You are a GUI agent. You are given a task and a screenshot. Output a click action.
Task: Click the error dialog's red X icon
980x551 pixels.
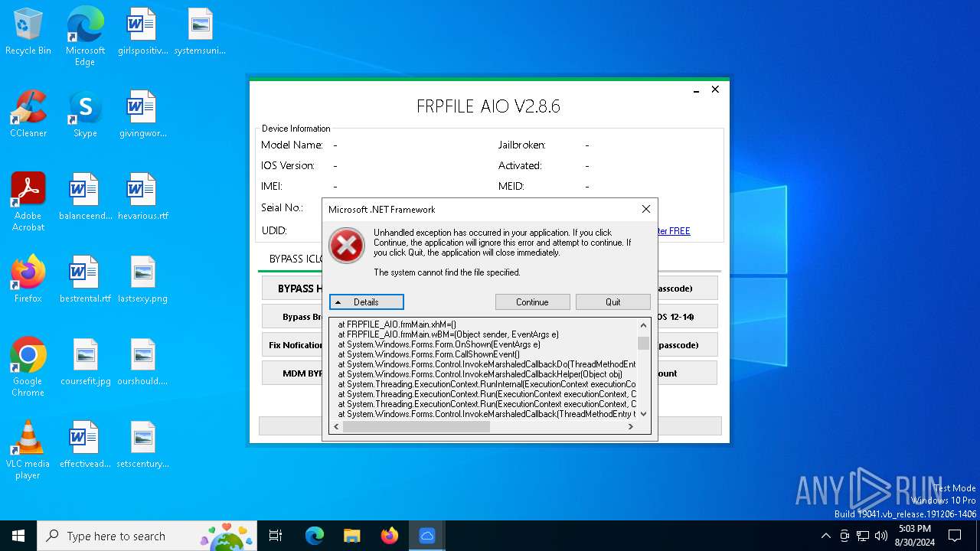[x=347, y=246]
